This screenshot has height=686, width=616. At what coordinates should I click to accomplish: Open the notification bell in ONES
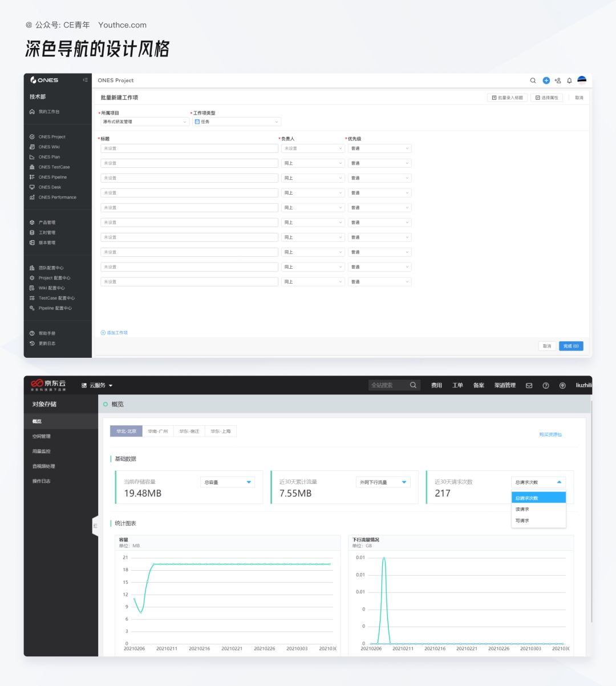[569, 80]
